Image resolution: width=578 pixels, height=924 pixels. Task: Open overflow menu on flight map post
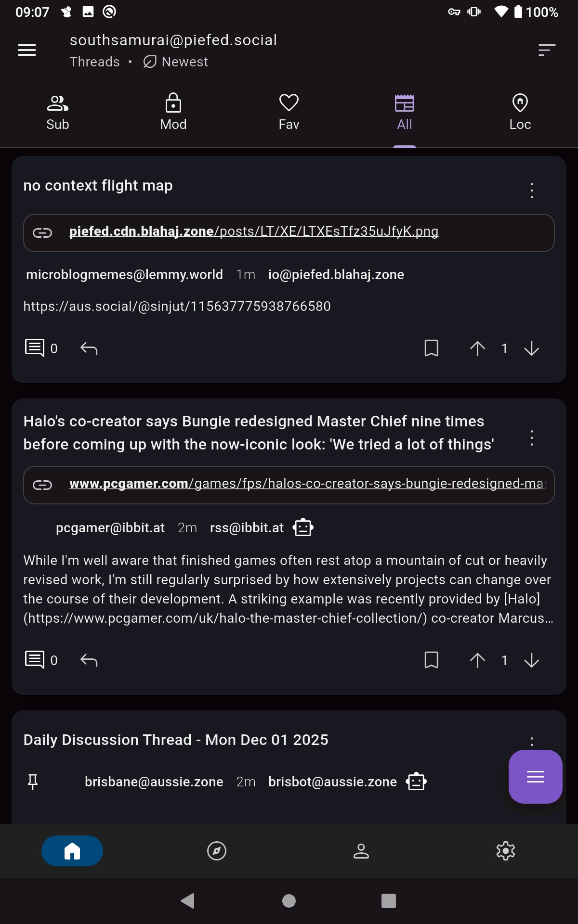click(x=532, y=191)
